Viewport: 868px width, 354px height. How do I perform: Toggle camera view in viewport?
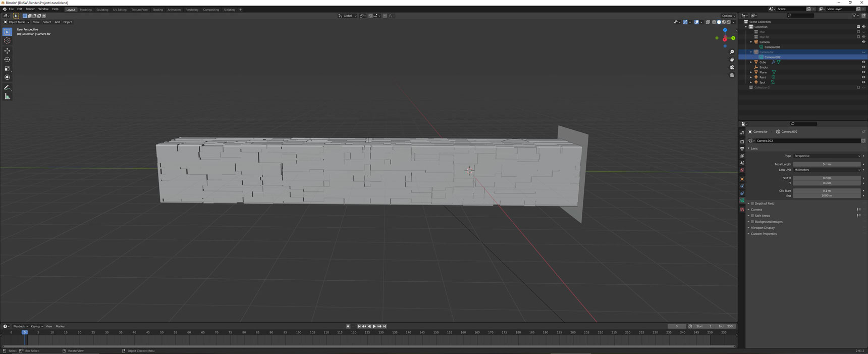(x=732, y=67)
